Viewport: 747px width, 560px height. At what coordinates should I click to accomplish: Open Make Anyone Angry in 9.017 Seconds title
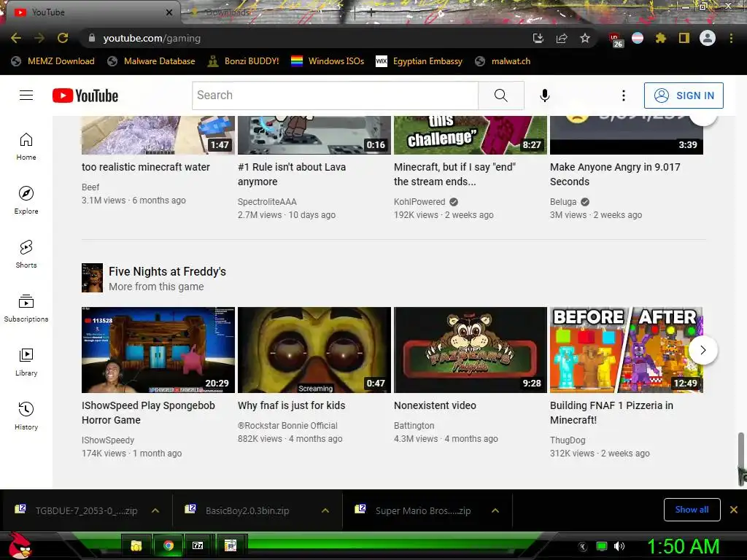(x=615, y=174)
